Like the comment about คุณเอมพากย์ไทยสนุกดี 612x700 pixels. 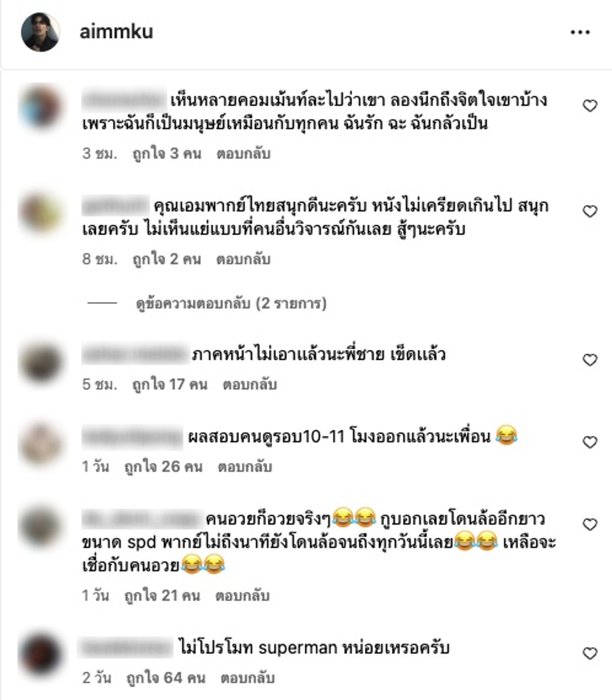[590, 211]
